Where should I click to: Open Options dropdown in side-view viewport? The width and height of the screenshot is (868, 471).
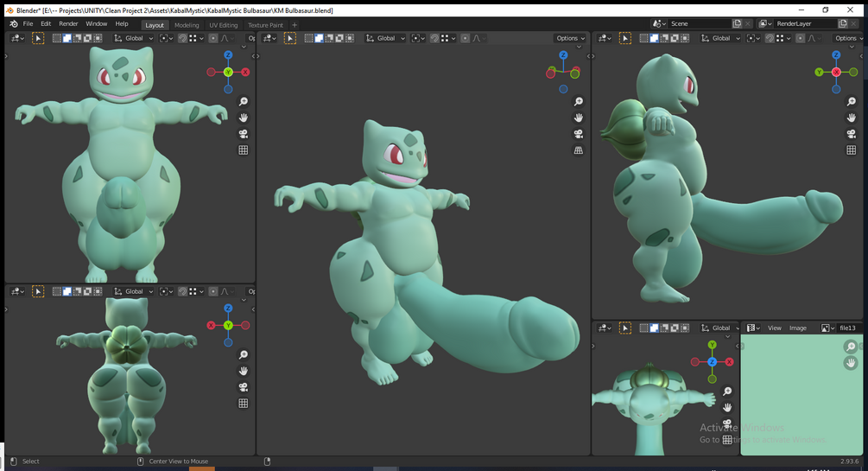[x=849, y=38]
